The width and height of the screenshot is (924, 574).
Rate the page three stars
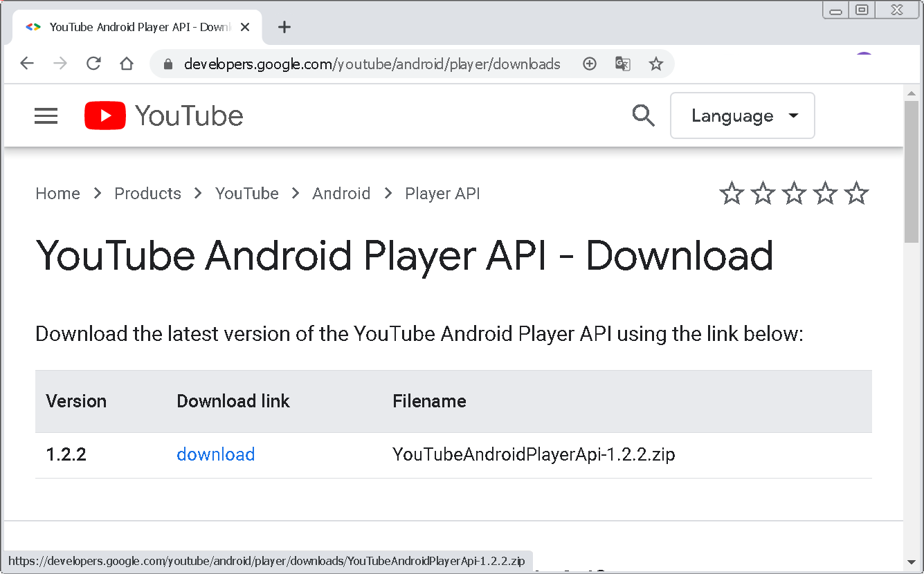[794, 193]
